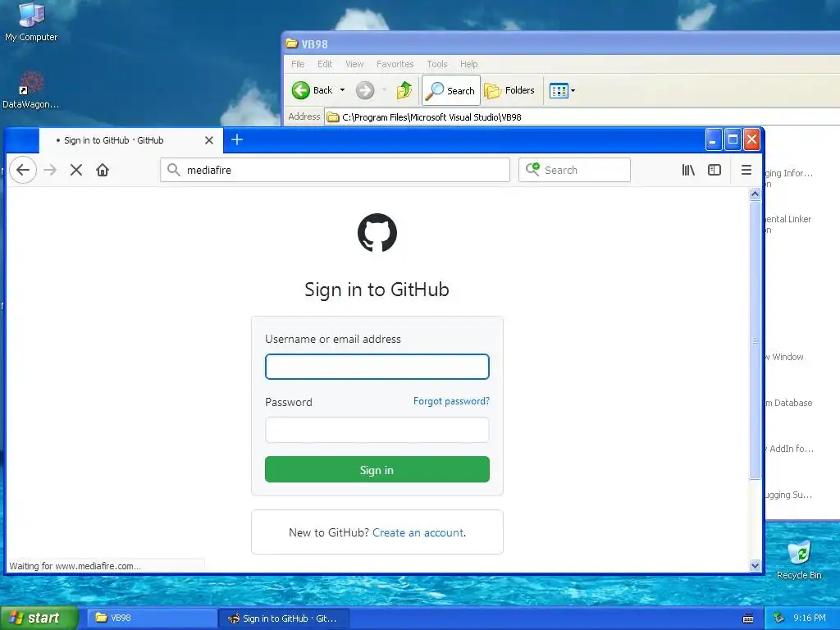Open the Firefox home page

click(x=103, y=170)
